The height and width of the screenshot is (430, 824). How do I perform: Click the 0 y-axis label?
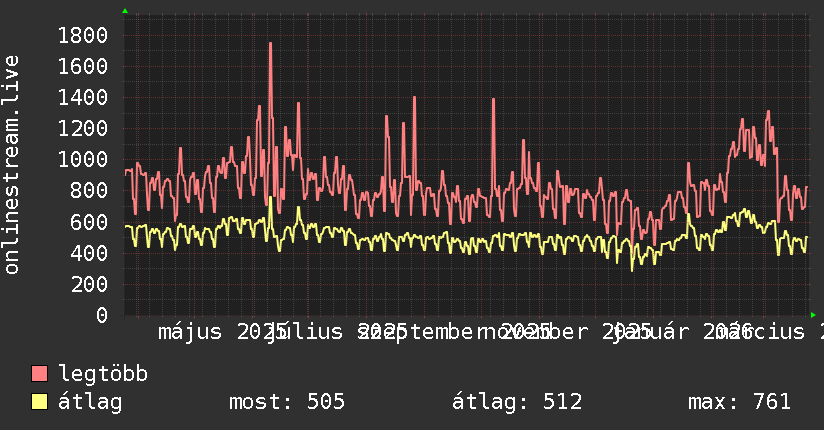[x=102, y=315]
